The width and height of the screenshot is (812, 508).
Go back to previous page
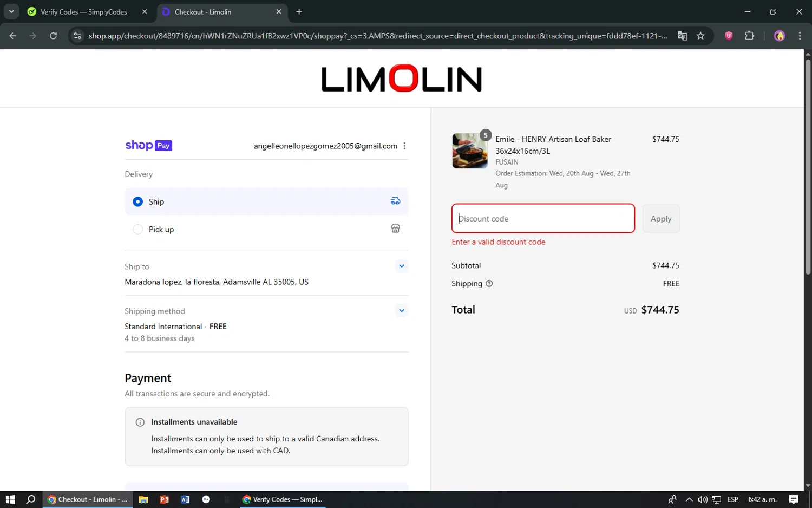(13, 36)
